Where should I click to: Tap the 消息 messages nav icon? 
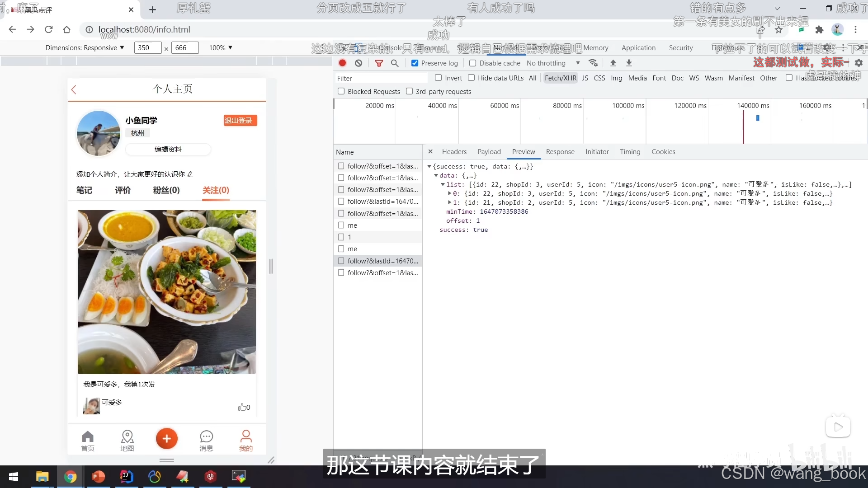pyautogui.click(x=206, y=441)
